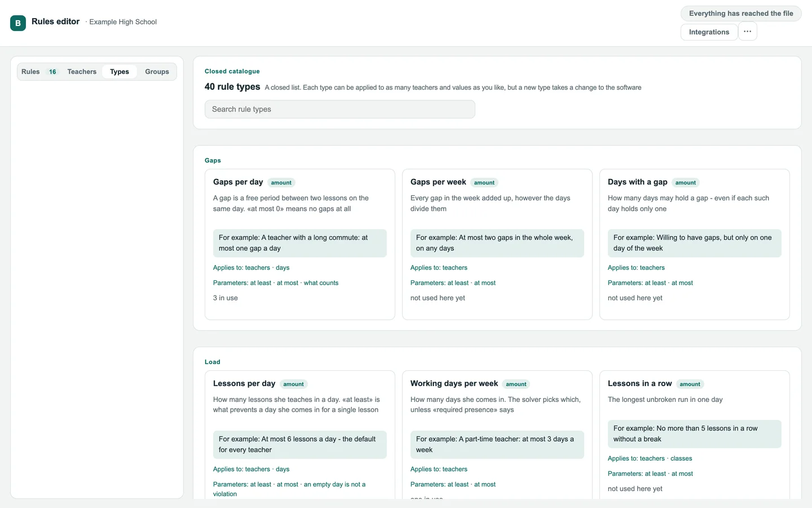Click the Load section heading
812x508 pixels.
(x=213, y=362)
